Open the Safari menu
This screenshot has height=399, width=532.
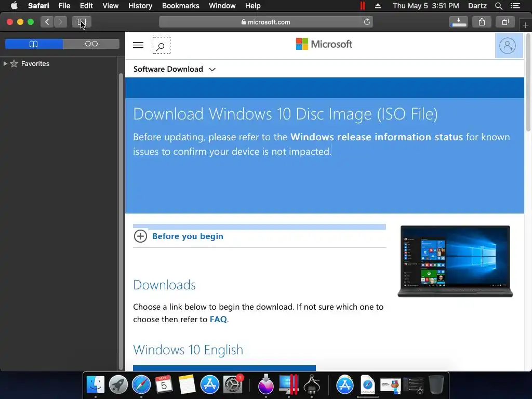click(38, 6)
